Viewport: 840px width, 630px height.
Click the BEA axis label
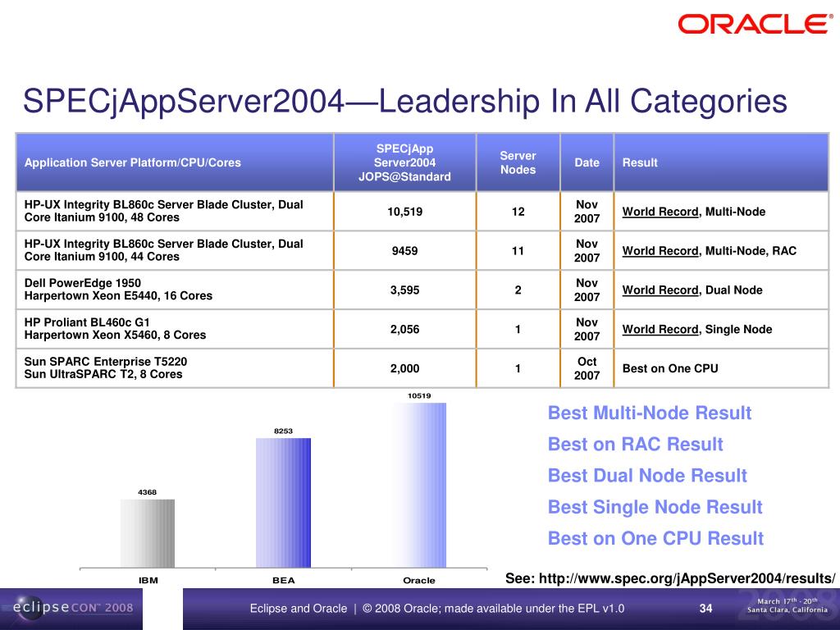(283, 580)
